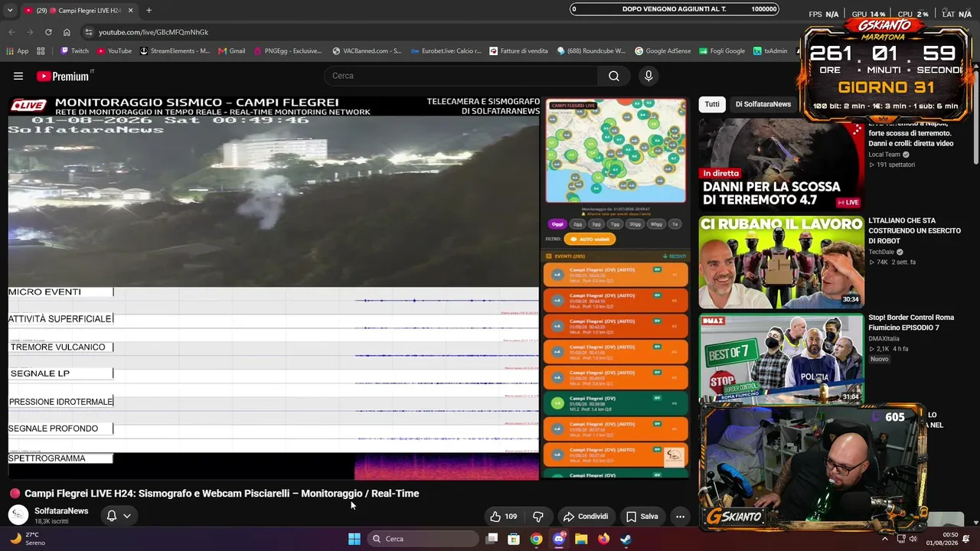Open Firefox from the taskbar
This screenshot has height=551, width=980.
(603, 539)
